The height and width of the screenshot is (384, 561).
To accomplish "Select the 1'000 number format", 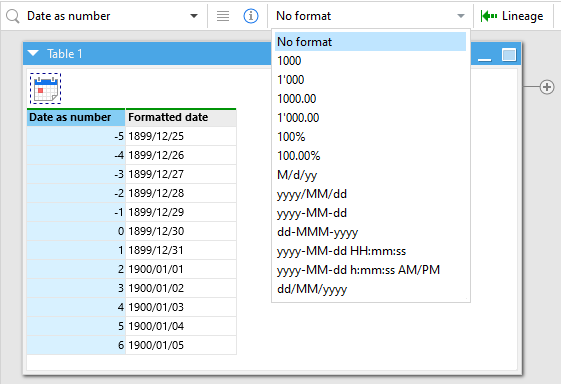I will [x=370, y=80].
